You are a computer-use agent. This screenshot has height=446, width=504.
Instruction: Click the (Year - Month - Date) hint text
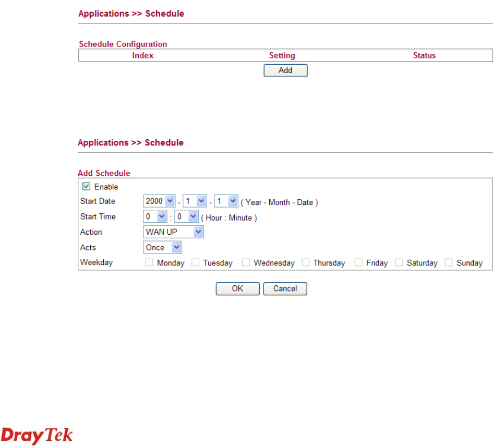tap(279, 202)
